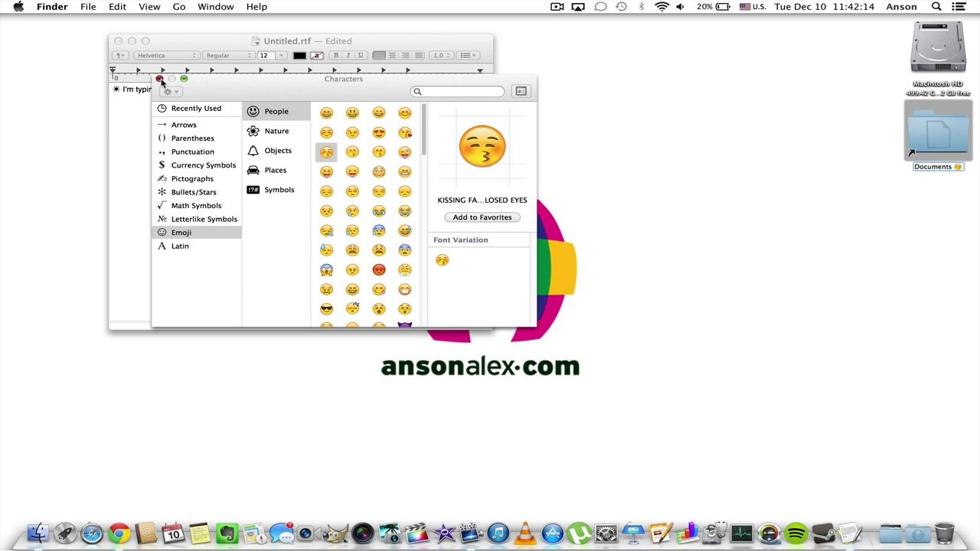
Task: Open the View menu
Action: coord(149,7)
